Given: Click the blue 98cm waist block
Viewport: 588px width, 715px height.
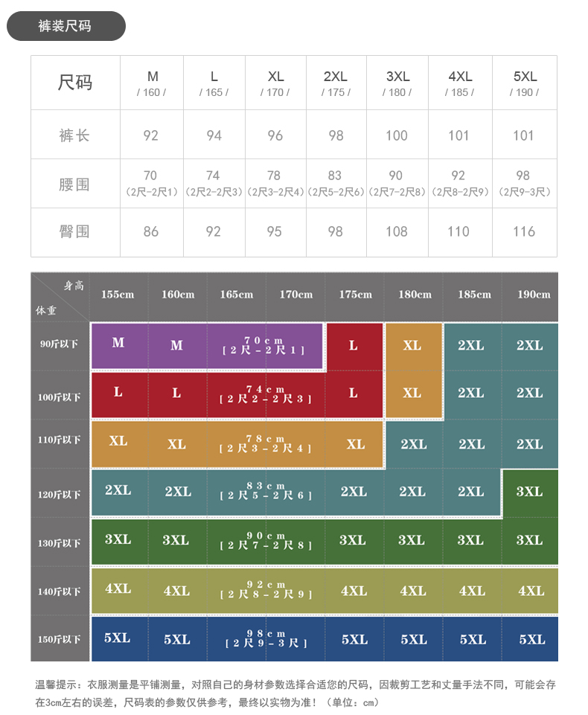Looking at the screenshot, I should 266,638.
